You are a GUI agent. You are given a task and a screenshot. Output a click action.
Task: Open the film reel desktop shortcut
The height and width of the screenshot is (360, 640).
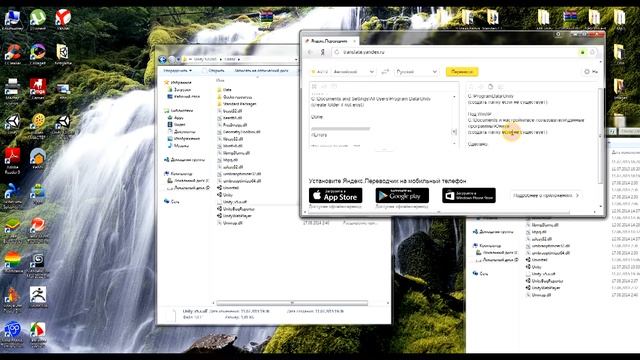(38, 124)
